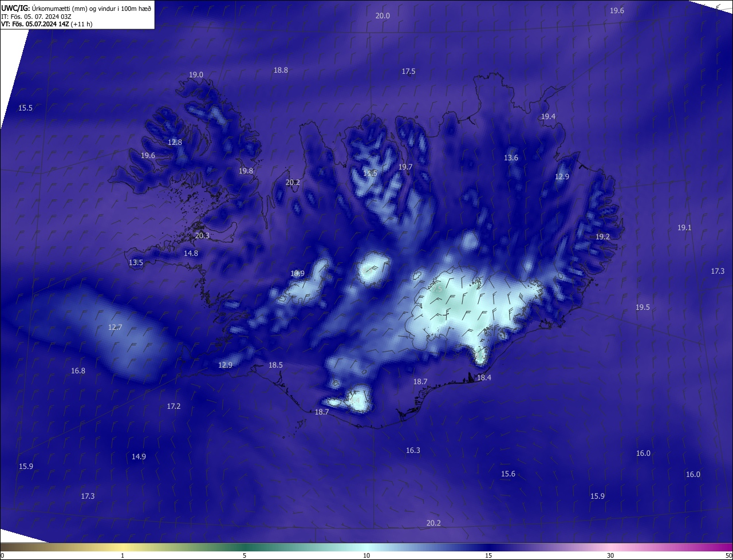This screenshot has width=733, height=560.
Task: Click the 20.3 value label
Action: click(x=202, y=236)
